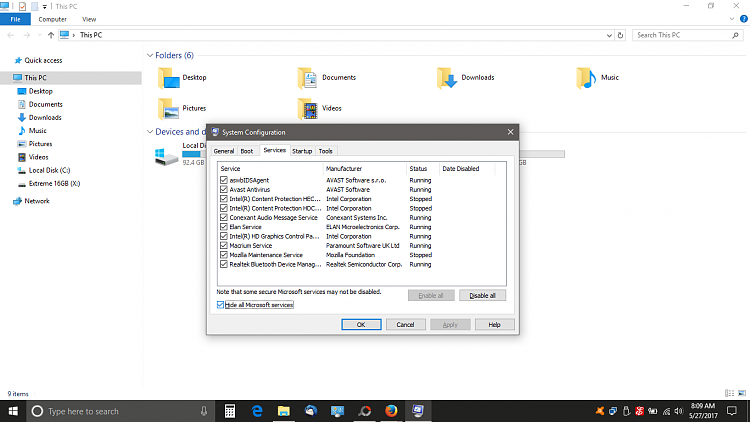The width and height of the screenshot is (750, 422).
Task: Launch the Calculator from the taskbar
Action: [x=230, y=411]
